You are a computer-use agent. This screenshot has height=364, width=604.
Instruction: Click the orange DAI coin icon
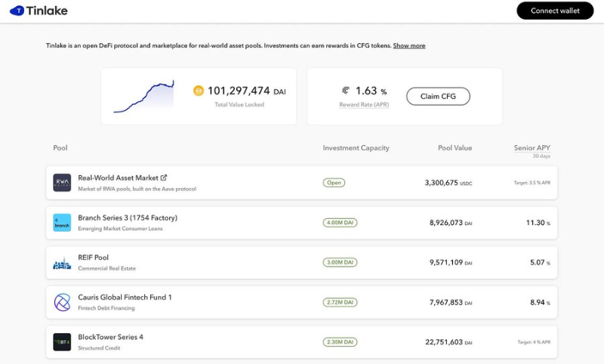coord(199,91)
